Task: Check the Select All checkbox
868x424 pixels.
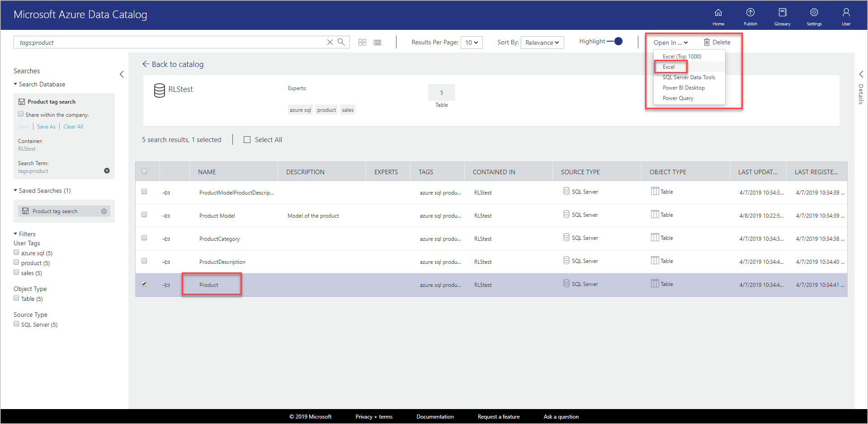Action: coord(247,139)
